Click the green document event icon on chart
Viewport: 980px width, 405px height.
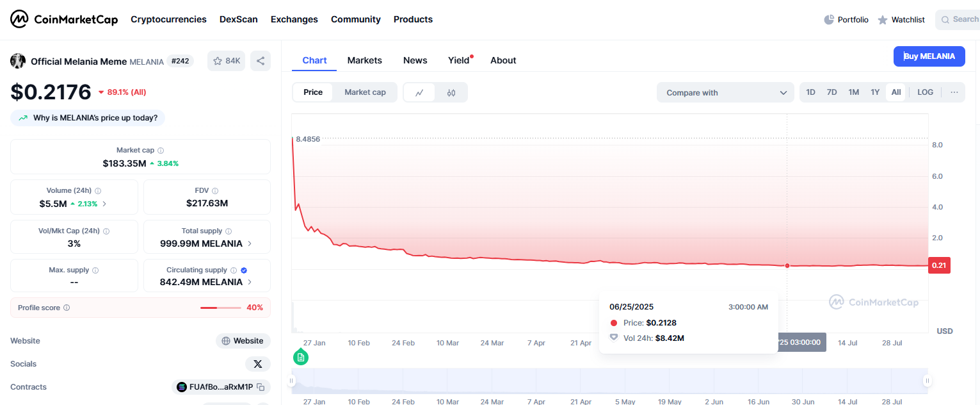[300, 357]
